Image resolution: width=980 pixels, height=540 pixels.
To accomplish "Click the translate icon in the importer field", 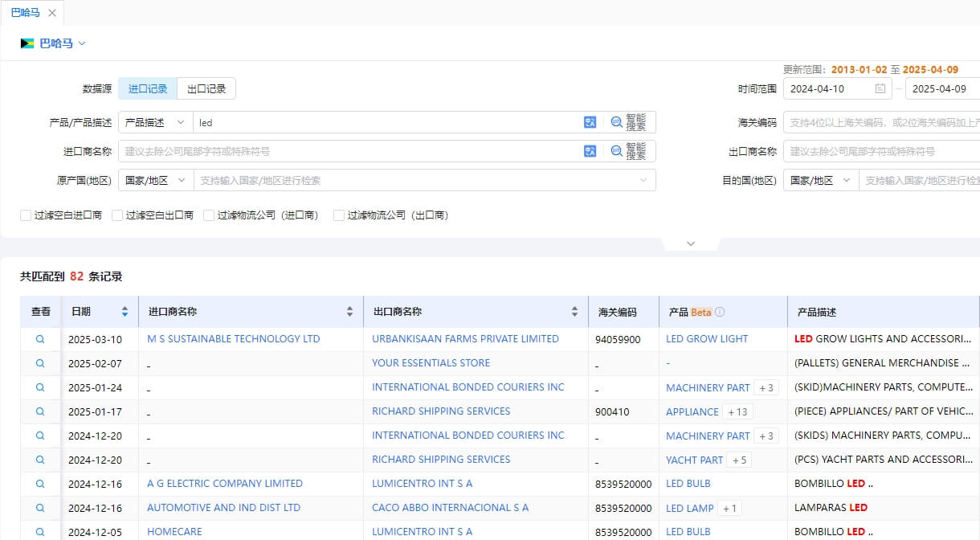I will pyautogui.click(x=590, y=151).
